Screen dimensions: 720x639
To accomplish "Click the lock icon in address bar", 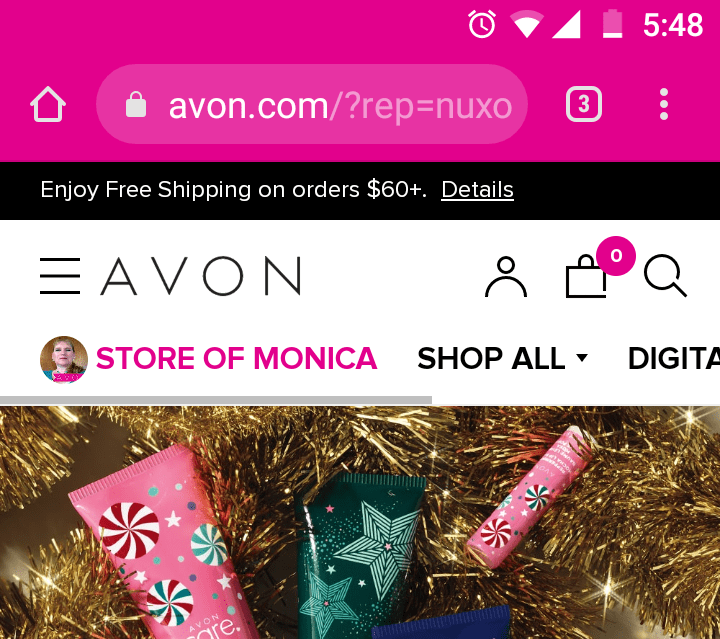I will click(x=136, y=105).
